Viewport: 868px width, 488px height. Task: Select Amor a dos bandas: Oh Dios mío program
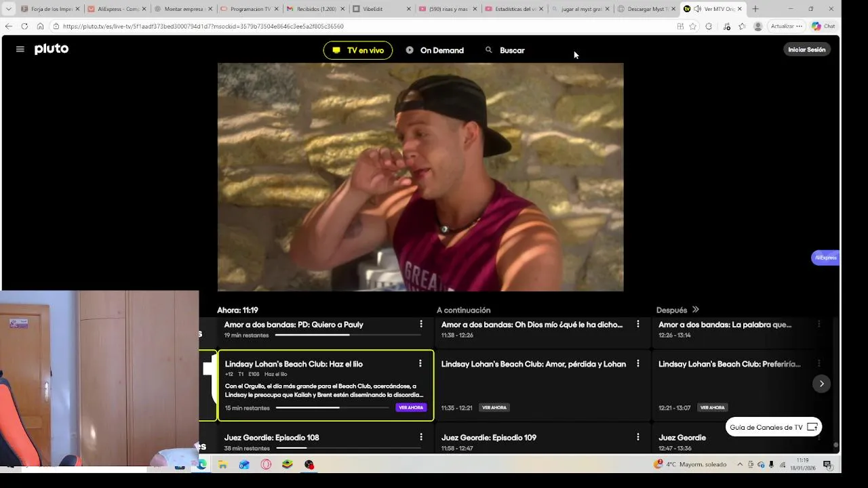[532, 325]
